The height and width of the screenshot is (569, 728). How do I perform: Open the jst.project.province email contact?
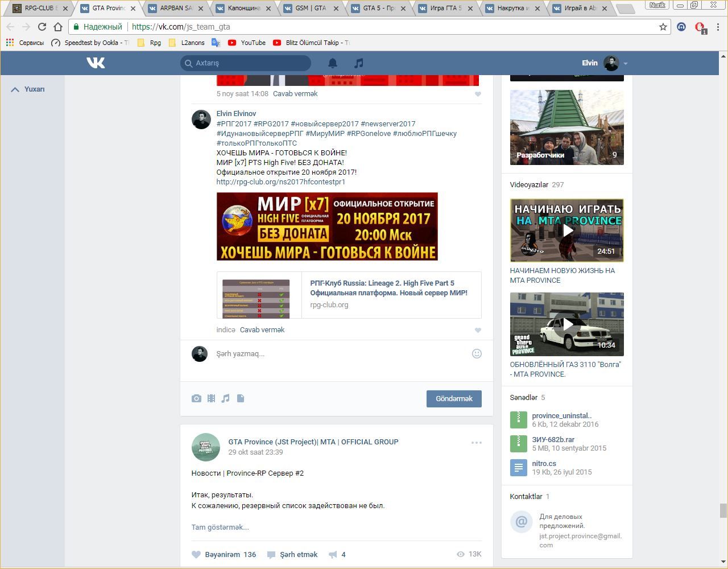[580, 541]
